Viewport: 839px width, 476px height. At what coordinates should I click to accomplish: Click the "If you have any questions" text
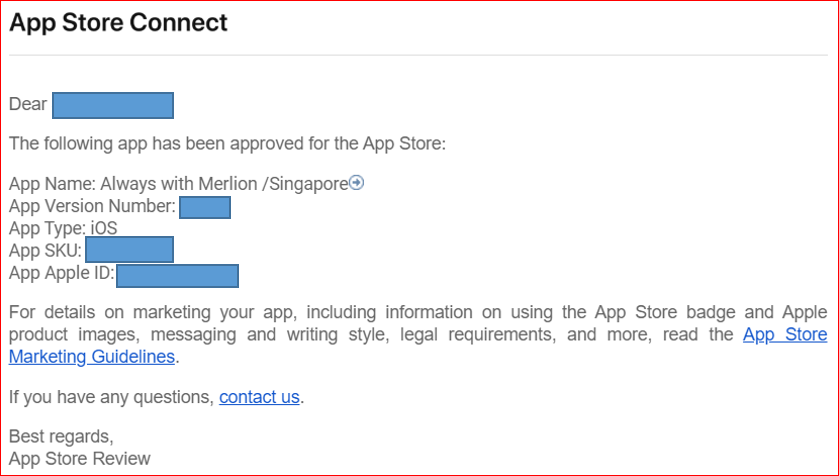(x=111, y=397)
